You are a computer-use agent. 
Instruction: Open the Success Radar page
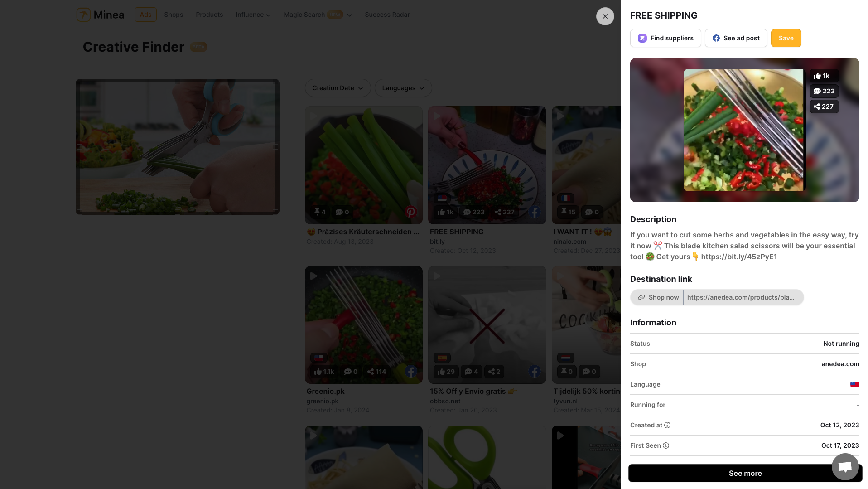tap(387, 15)
